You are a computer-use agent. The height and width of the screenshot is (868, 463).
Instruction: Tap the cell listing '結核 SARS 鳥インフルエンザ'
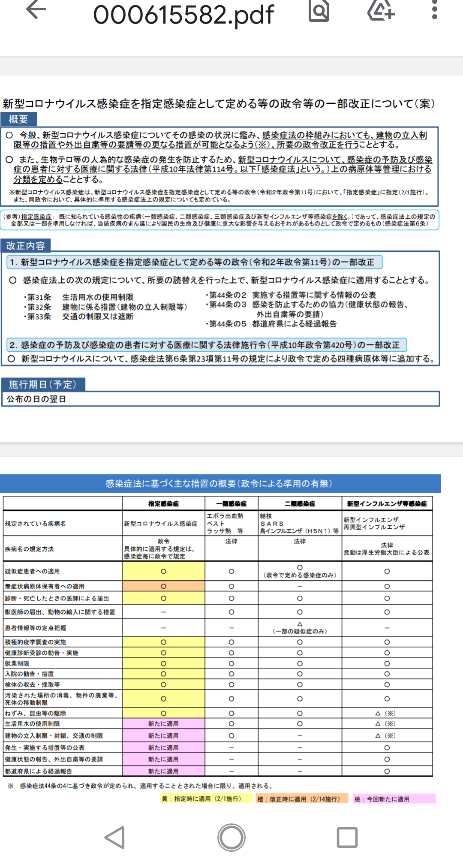click(x=299, y=523)
